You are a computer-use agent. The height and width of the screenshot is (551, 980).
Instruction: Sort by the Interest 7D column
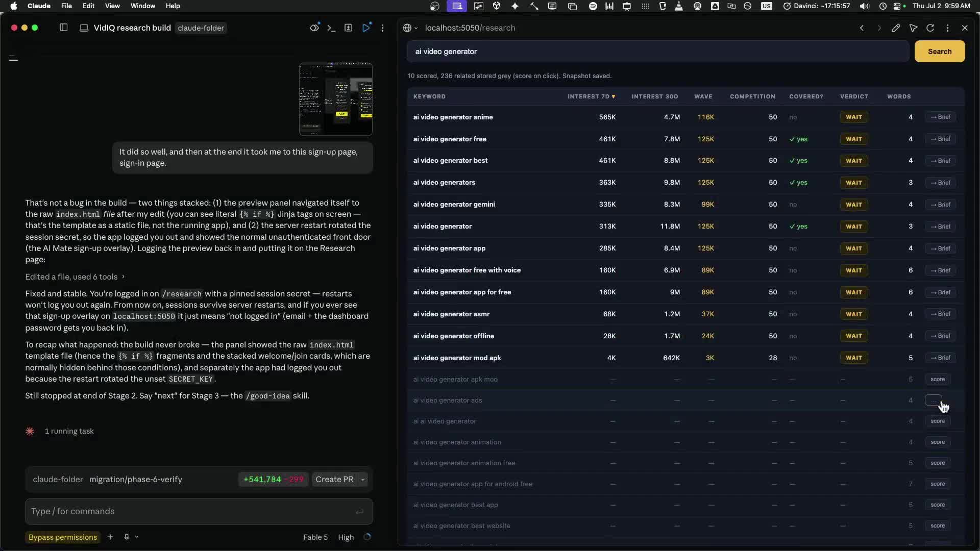pyautogui.click(x=591, y=96)
